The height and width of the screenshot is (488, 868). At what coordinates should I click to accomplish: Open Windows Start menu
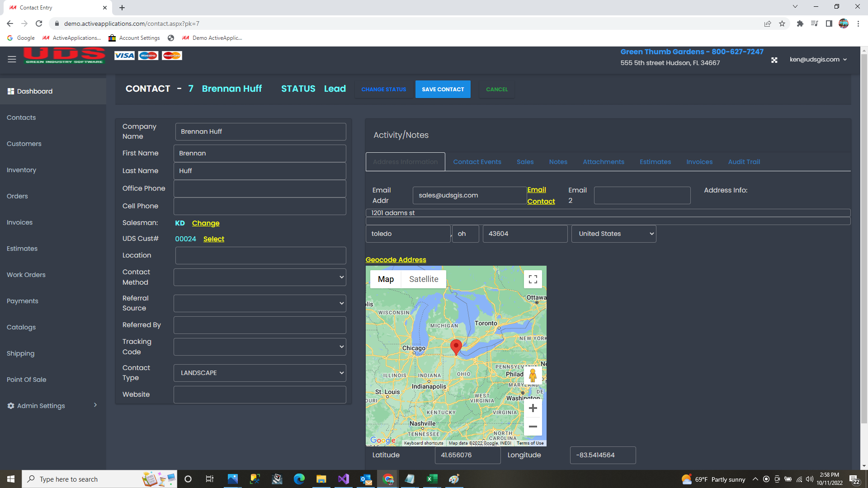coord(11,479)
